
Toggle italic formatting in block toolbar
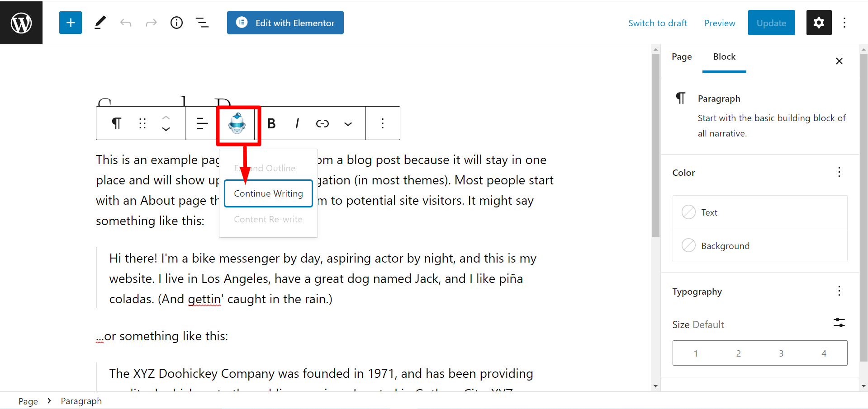tap(297, 123)
